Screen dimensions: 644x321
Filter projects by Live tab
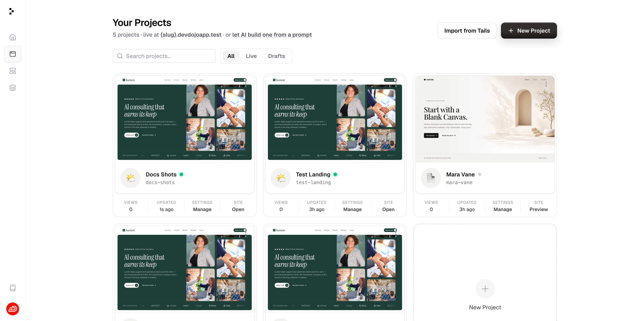point(251,56)
